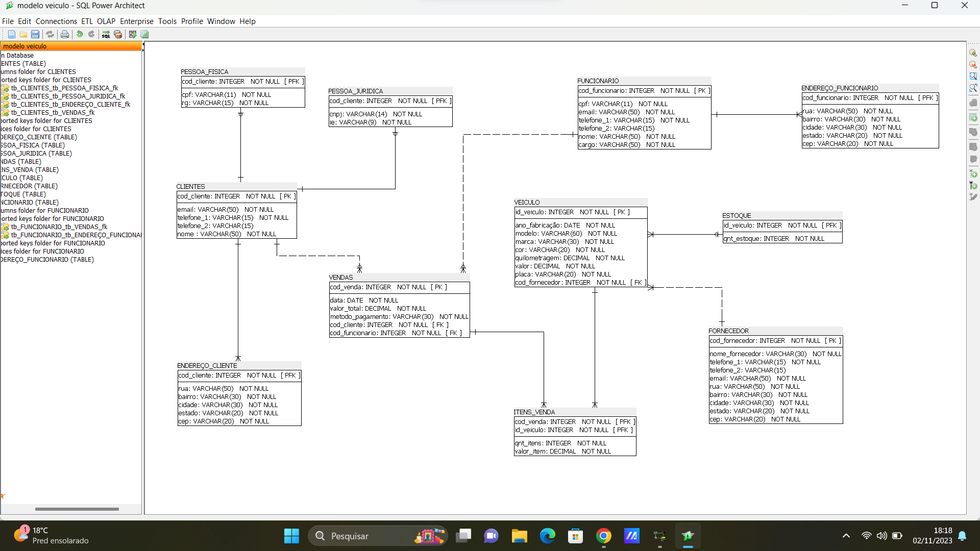
Task: Select CLIENTES table title in diagram
Action: [191, 187]
